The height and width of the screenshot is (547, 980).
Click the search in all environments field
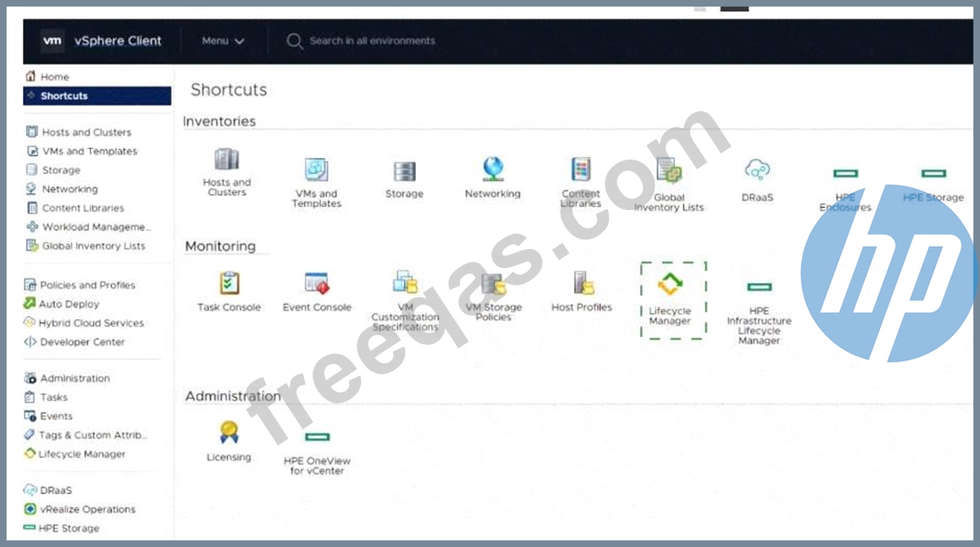(372, 41)
